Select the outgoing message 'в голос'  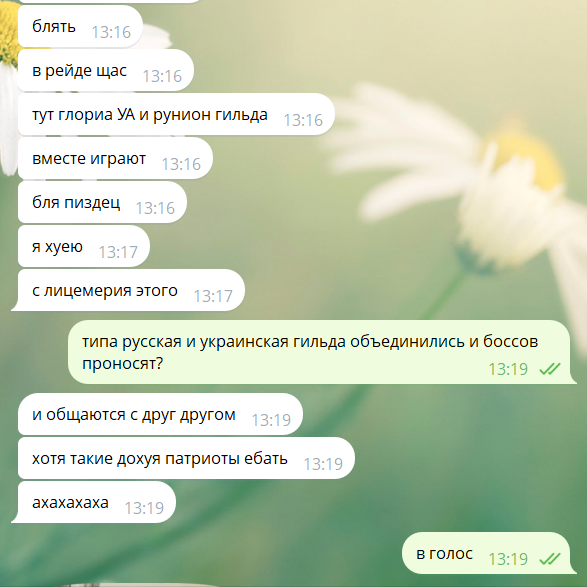[489, 553]
